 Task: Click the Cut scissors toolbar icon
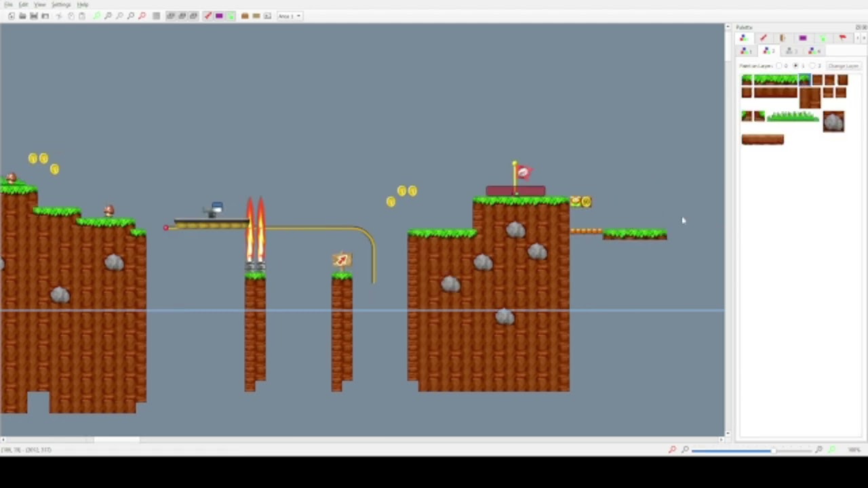pos(59,16)
